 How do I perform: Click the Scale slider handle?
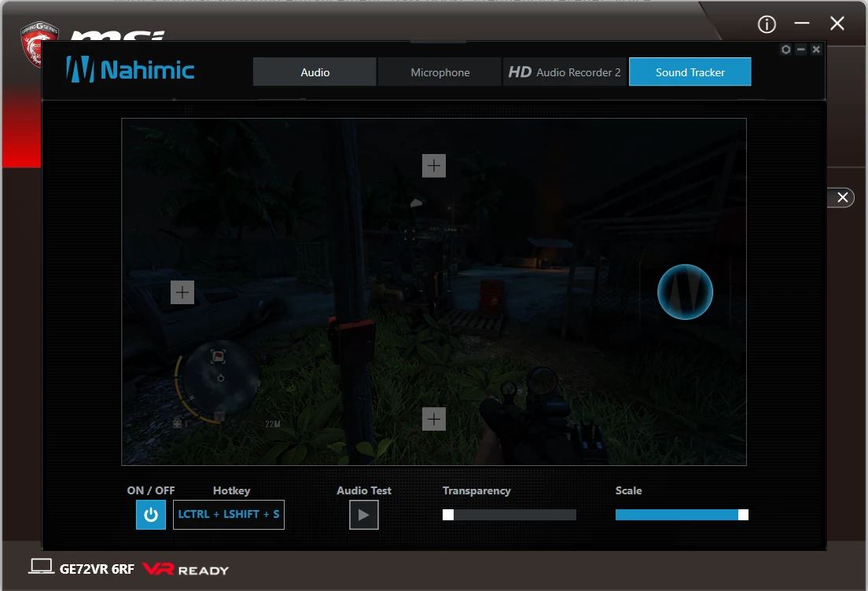click(x=743, y=516)
